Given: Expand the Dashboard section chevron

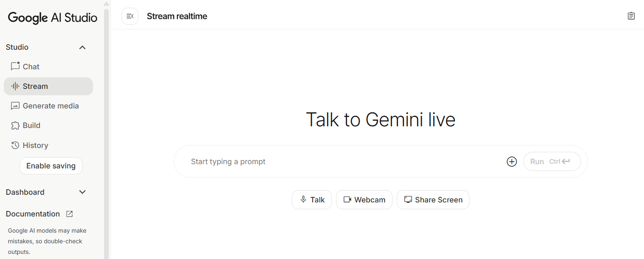Looking at the screenshot, I should coord(82,192).
